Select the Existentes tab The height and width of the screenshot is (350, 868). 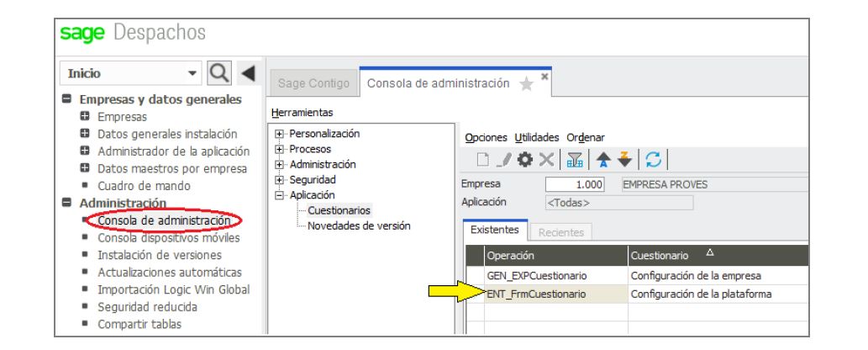[x=495, y=231]
